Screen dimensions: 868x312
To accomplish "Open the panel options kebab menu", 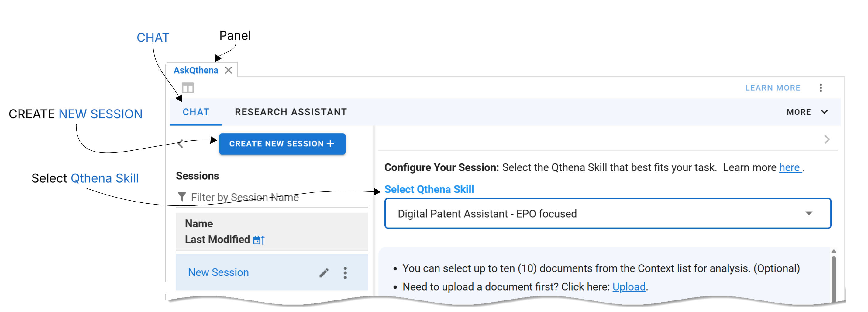I will (x=821, y=88).
